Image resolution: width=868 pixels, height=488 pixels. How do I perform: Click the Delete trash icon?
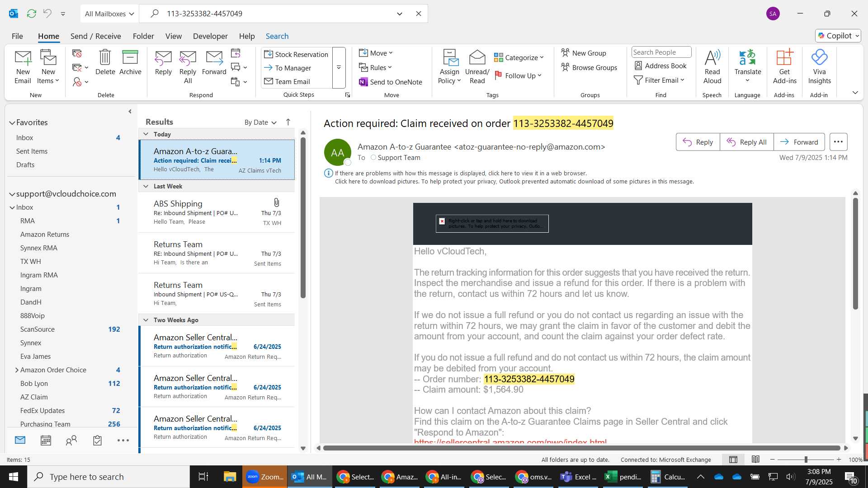105,62
